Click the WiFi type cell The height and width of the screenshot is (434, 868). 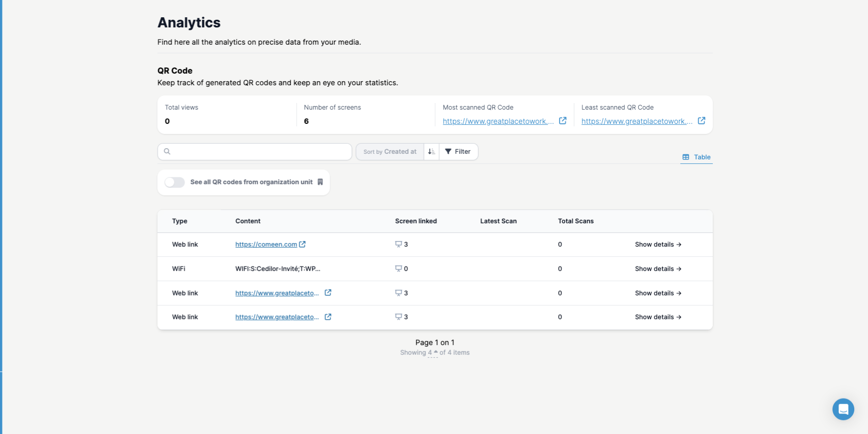(x=179, y=269)
